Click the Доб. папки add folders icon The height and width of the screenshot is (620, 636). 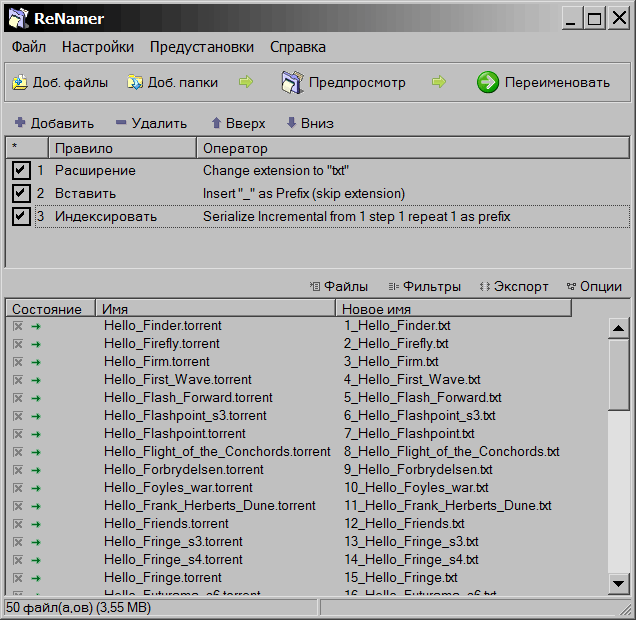point(133,83)
